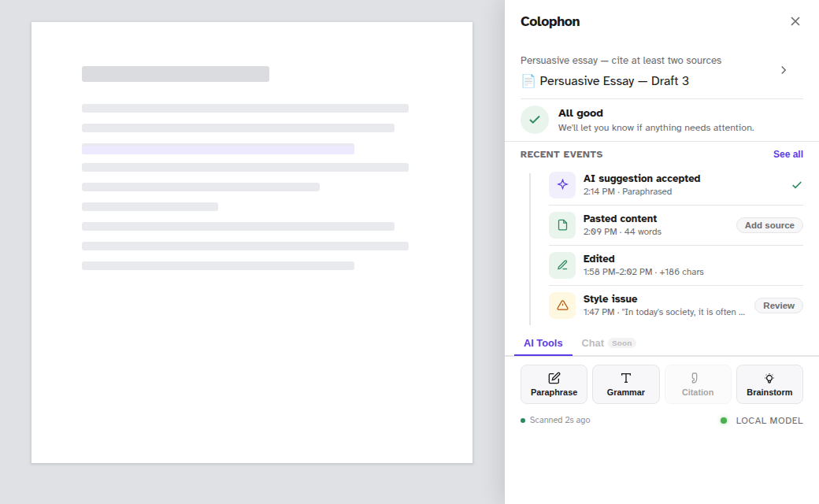The height and width of the screenshot is (504, 819).
Task: Open the Brainstorm tool
Action: [x=769, y=384]
